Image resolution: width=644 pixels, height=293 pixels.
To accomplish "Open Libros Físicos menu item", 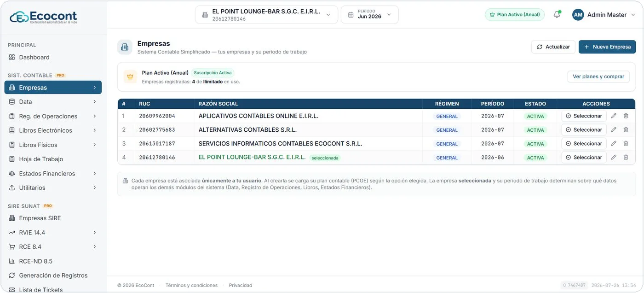I will [53, 145].
